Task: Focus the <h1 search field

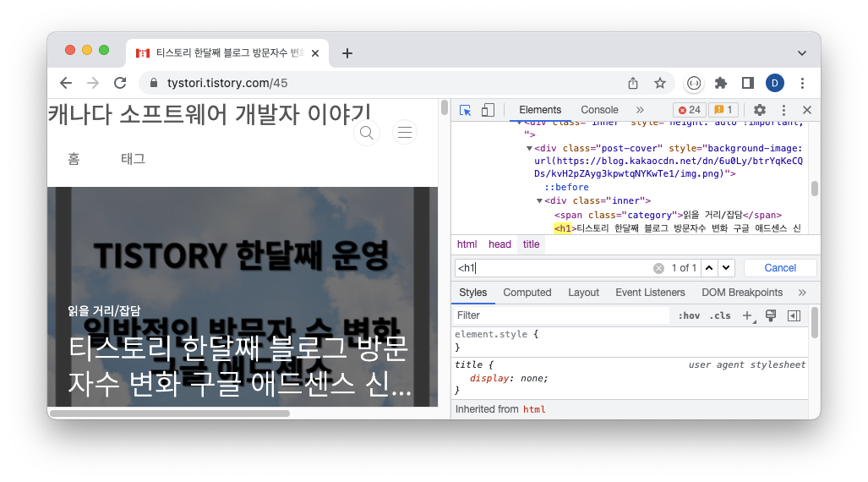Action: point(554,268)
